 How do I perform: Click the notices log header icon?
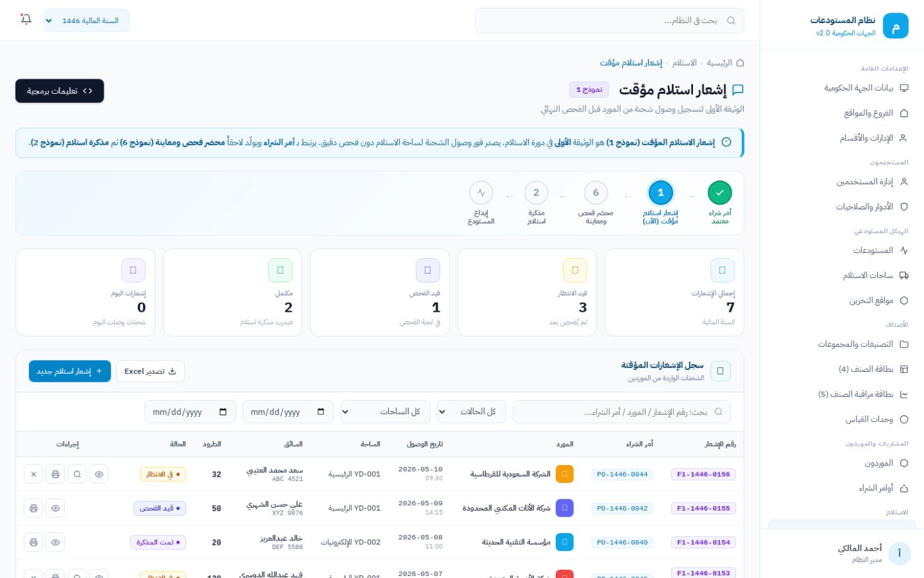point(720,371)
